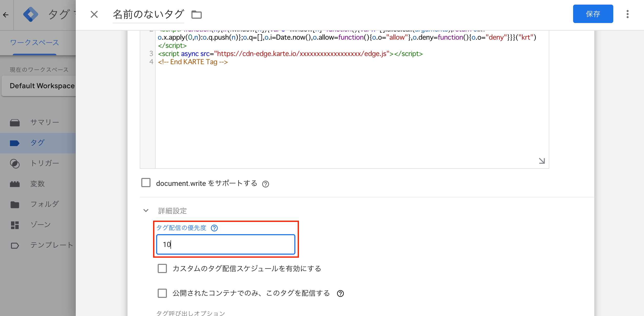
Task: Open ゾーン in the sidebar
Action: (x=38, y=225)
